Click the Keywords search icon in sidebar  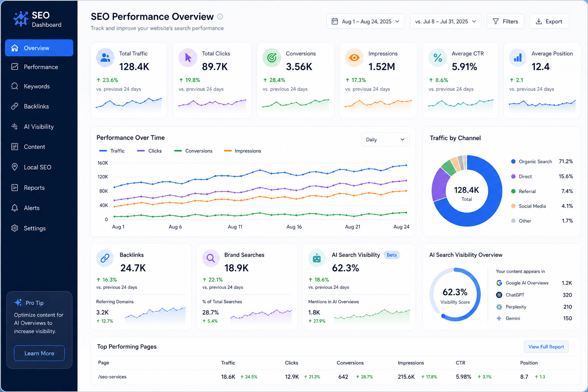click(x=15, y=86)
